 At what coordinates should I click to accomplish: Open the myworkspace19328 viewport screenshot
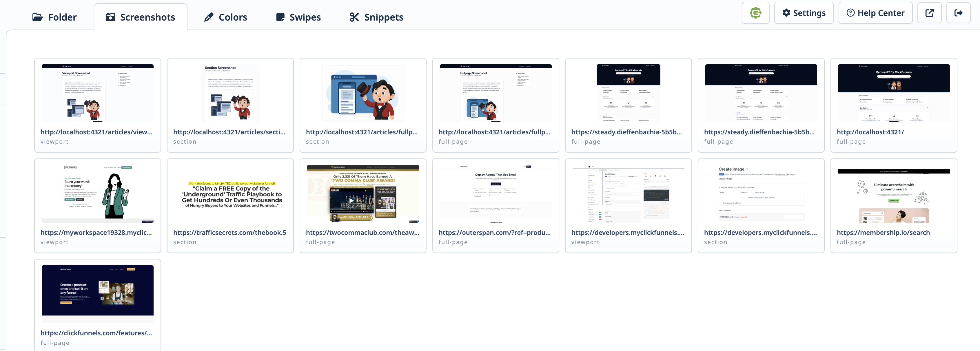tap(97, 193)
